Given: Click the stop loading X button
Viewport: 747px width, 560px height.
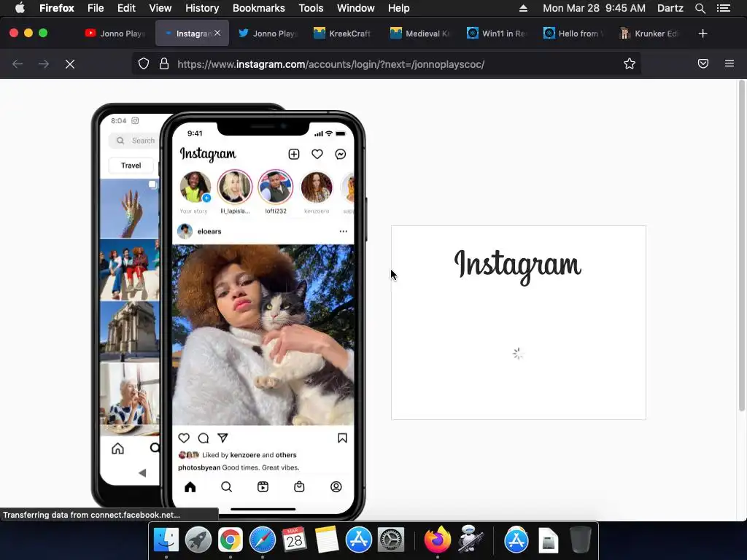Looking at the screenshot, I should point(70,64).
